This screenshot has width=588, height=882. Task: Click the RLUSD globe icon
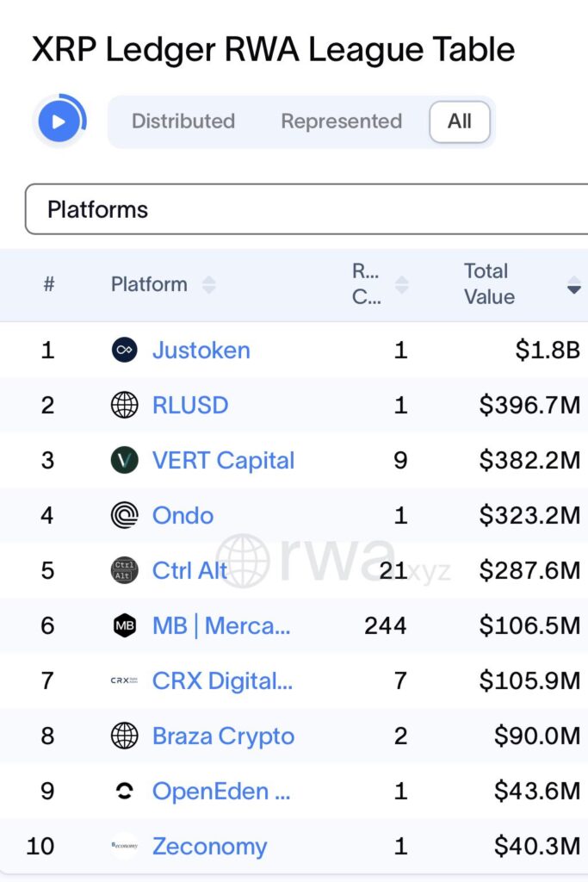pos(124,405)
